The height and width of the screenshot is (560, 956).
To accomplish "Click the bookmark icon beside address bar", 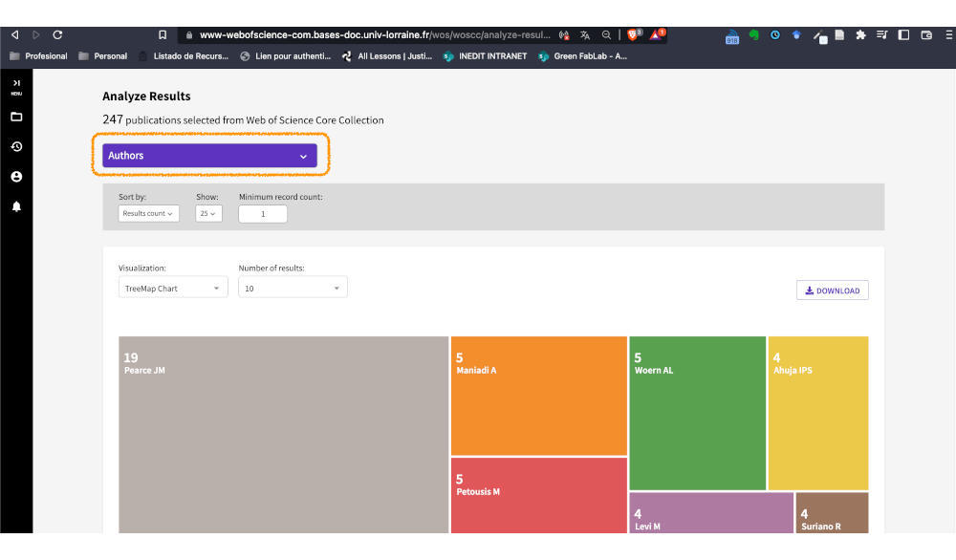I will click(x=163, y=35).
